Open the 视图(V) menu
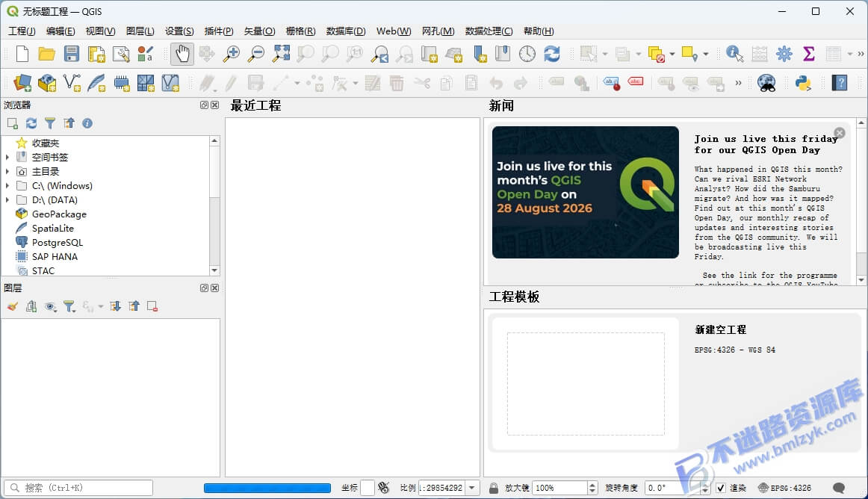The height and width of the screenshot is (499, 868). pyautogui.click(x=100, y=31)
